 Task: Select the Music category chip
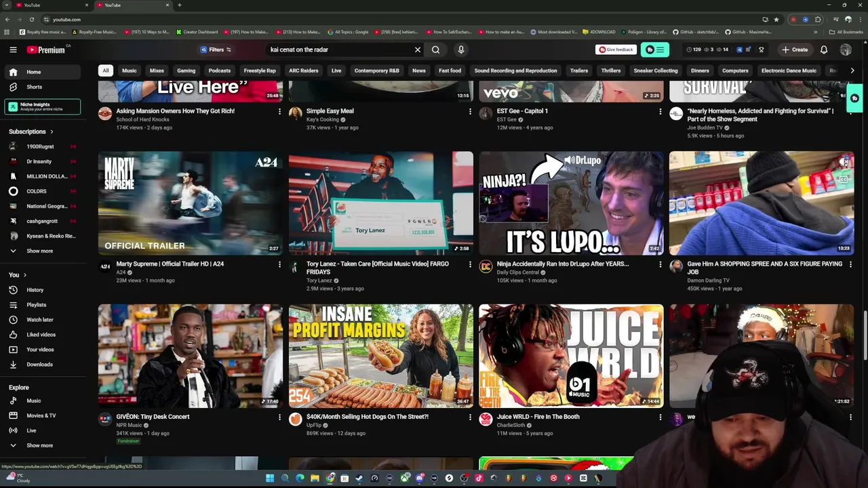coord(129,70)
